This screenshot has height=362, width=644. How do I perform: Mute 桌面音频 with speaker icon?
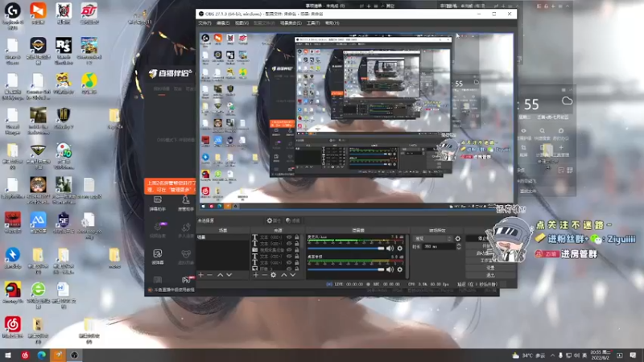tap(390, 269)
